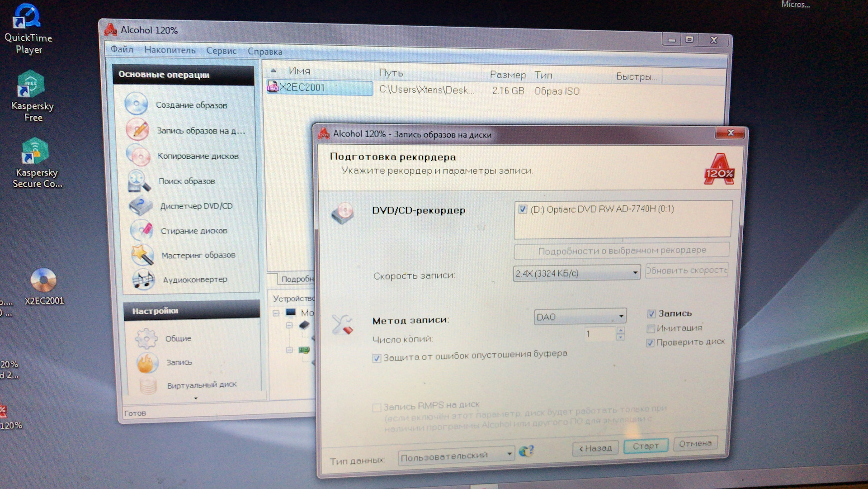The width and height of the screenshot is (868, 489).
Task: Click the 2.16 GB size cell
Action: [508, 90]
